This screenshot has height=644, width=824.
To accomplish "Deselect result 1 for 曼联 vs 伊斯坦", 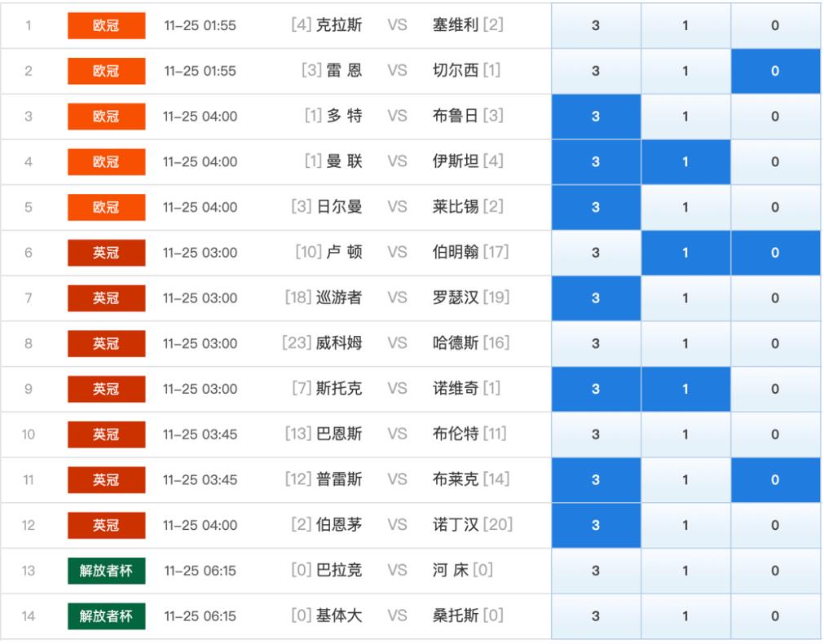I will (x=685, y=162).
